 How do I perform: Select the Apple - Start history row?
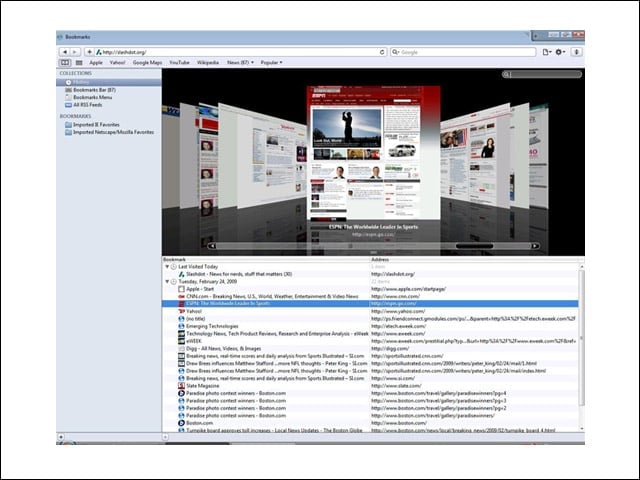pos(370,289)
